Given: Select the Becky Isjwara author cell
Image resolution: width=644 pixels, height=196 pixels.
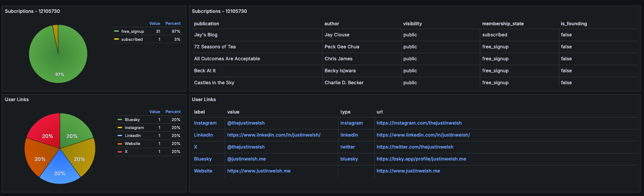Looking at the screenshot, I should (340, 71).
